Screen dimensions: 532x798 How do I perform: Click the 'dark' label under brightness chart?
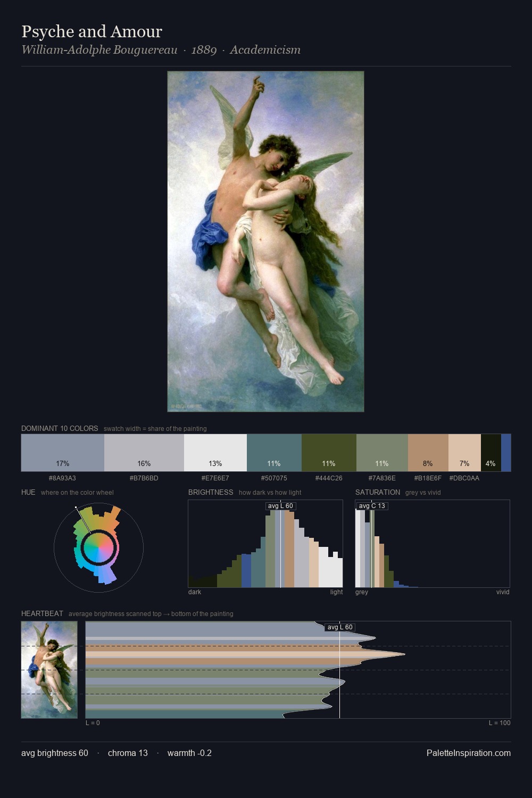pyautogui.click(x=195, y=592)
